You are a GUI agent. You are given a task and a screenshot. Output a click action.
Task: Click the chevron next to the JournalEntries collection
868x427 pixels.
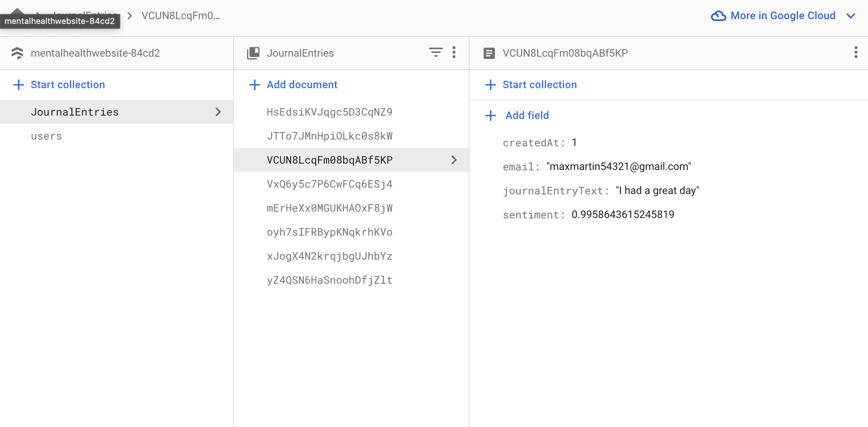218,112
